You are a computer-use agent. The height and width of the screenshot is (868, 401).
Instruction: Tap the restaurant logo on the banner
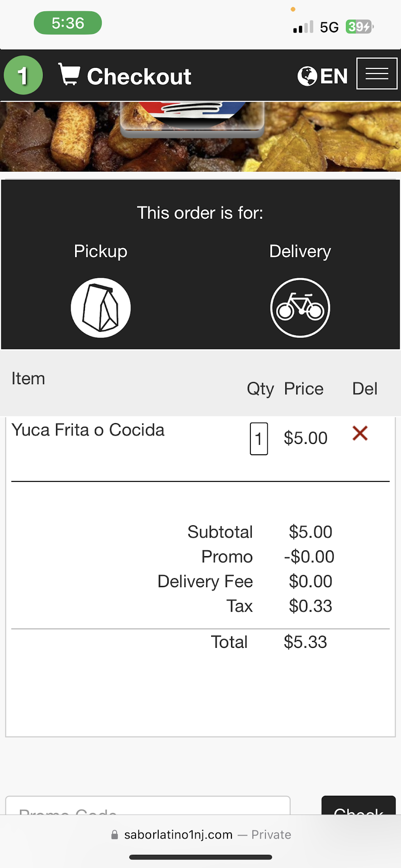click(192, 117)
